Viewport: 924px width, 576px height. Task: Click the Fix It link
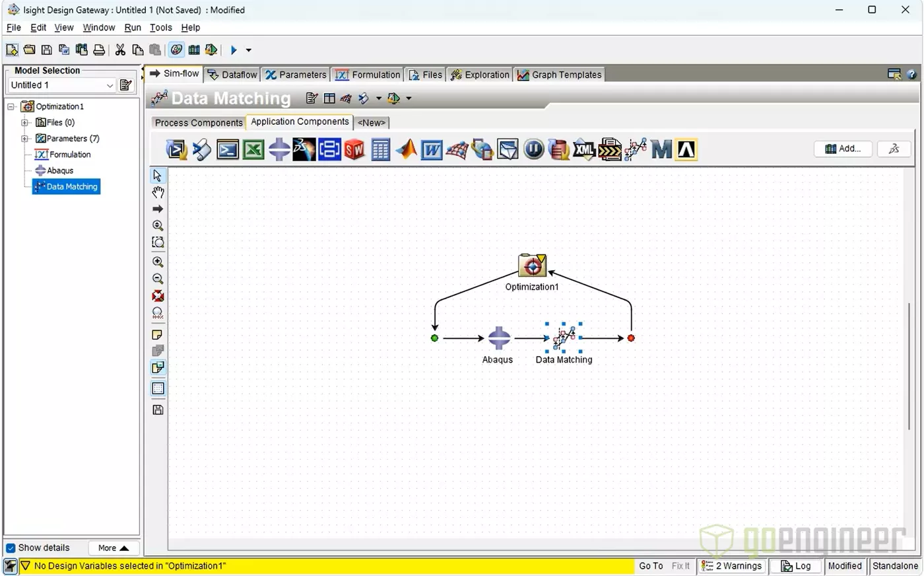680,566
